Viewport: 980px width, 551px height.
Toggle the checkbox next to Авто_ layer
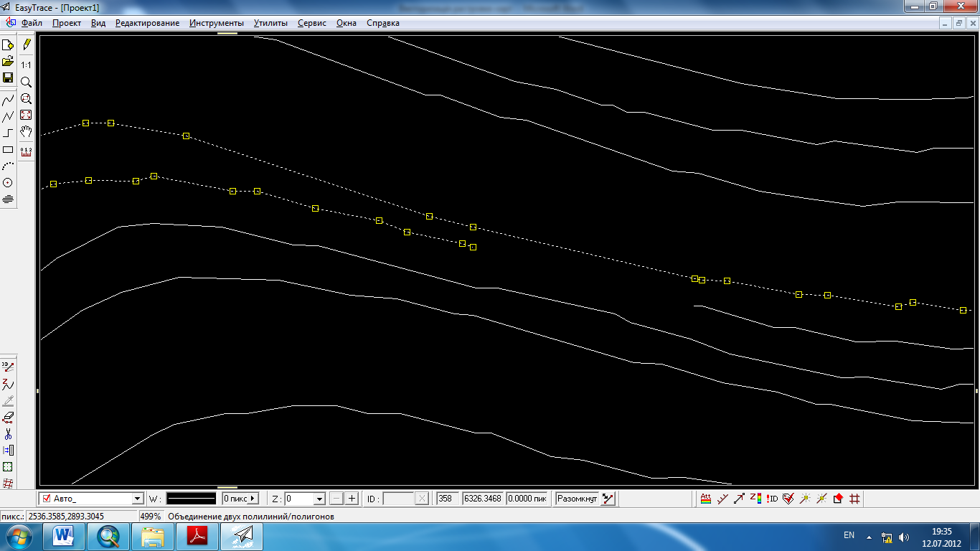click(x=46, y=499)
